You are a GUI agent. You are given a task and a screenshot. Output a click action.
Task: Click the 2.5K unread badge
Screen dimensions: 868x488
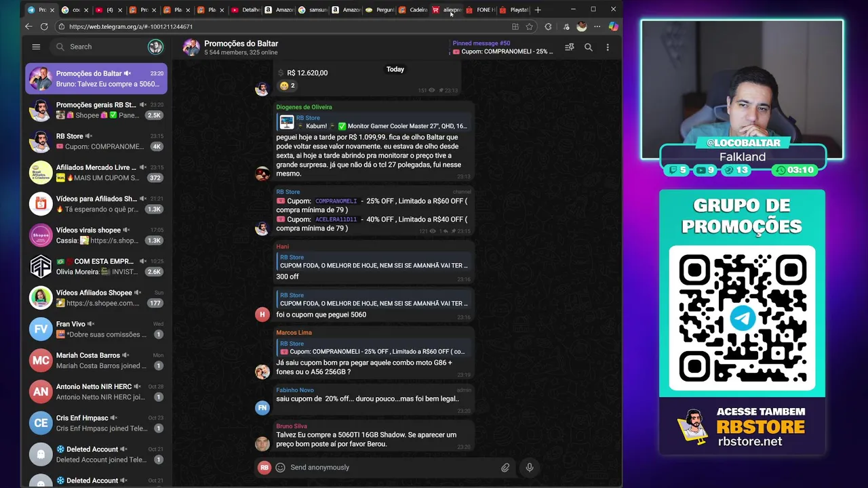click(x=155, y=115)
